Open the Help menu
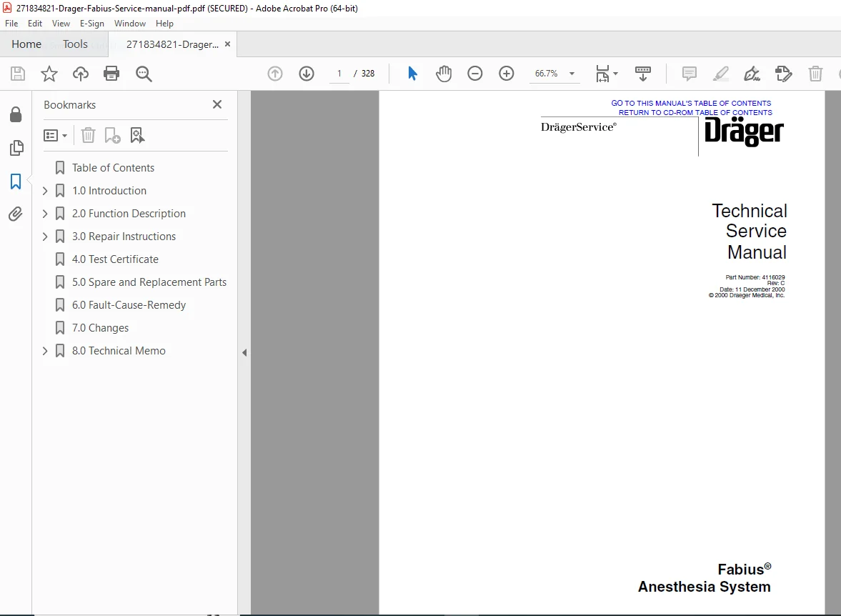The image size is (841, 616). pyautogui.click(x=164, y=24)
